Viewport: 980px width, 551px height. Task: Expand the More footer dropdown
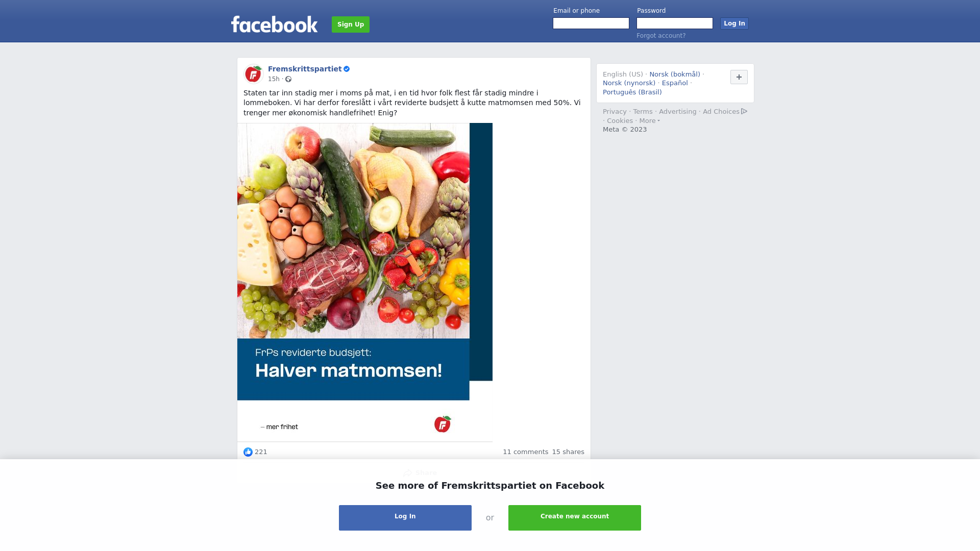pyautogui.click(x=649, y=121)
